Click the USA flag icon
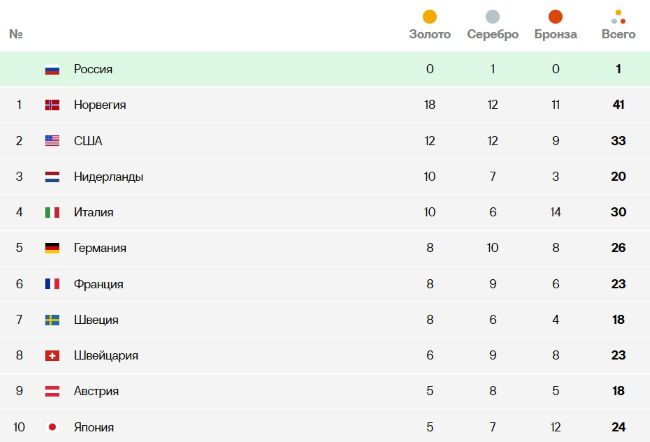Viewport: 650px width, 442px height. click(52, 141)
